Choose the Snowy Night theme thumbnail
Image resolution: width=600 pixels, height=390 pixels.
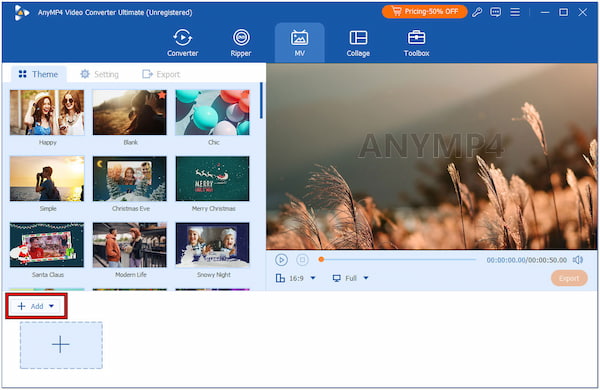212,245
